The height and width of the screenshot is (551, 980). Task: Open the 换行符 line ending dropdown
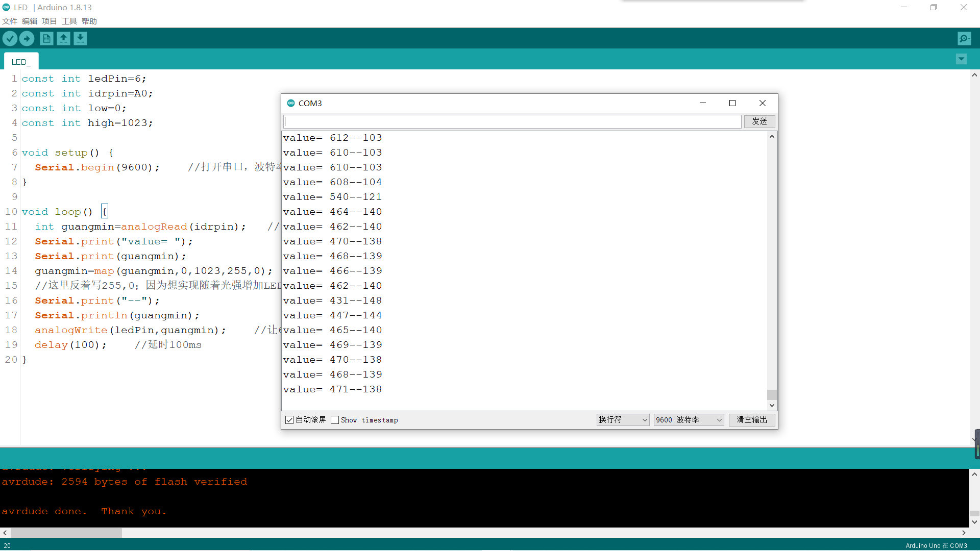(623, 420)
